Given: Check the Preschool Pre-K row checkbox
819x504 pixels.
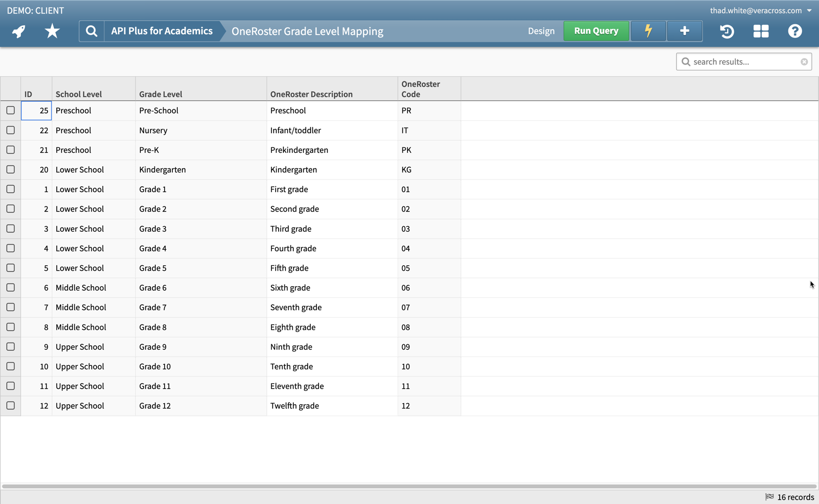Looking at the screenshot, I should pyautogui.click(x=11, y=150).
